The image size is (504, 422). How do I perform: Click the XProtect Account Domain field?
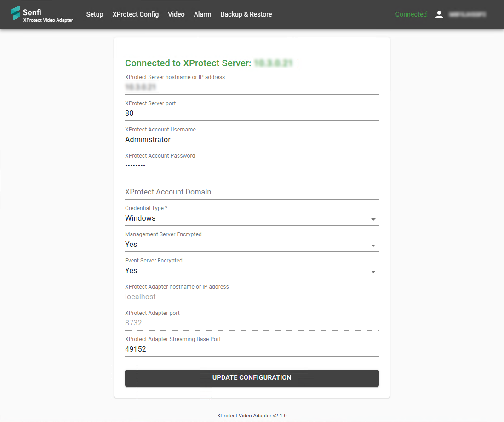252,192
